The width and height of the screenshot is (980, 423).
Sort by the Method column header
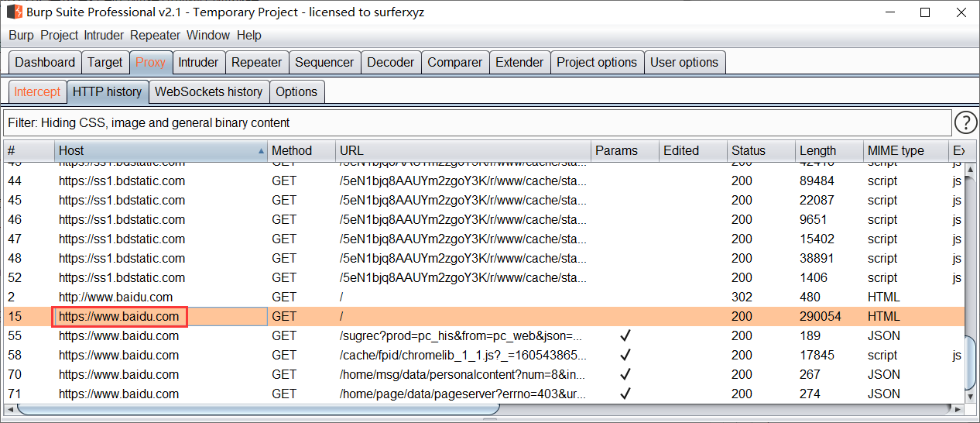(x=302, y=151)
